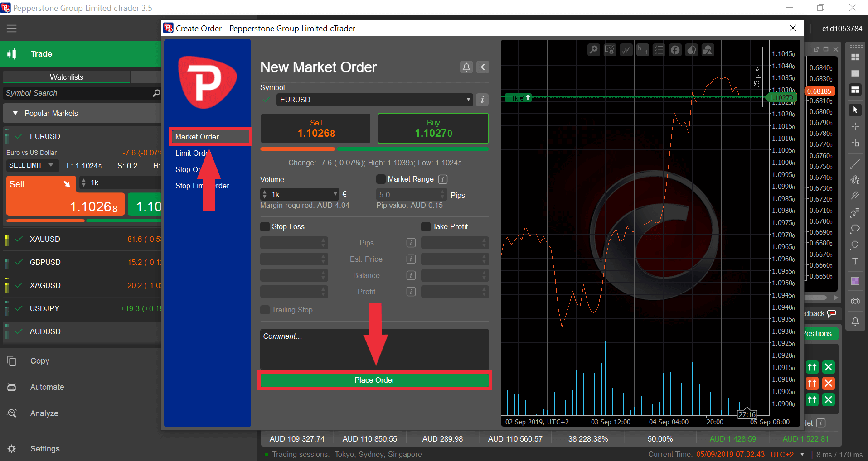Select single-chart layout icon

click(x=855, y=73)
